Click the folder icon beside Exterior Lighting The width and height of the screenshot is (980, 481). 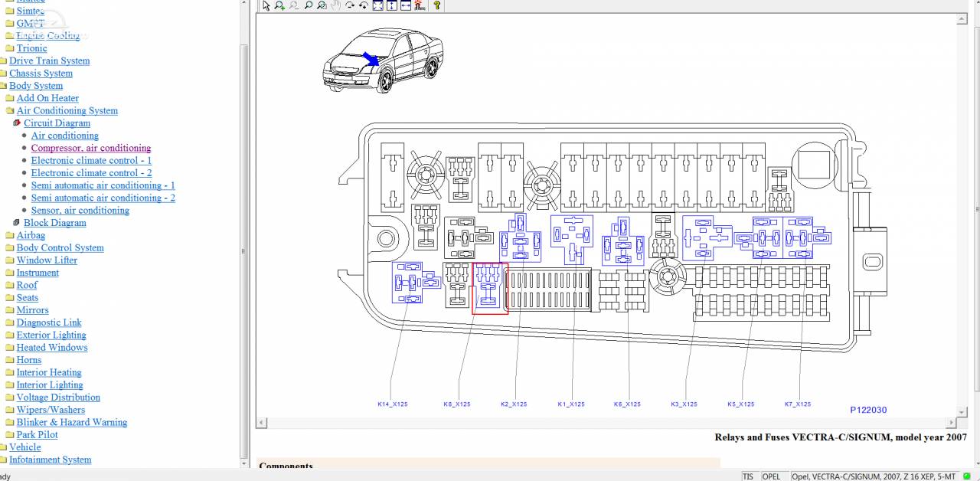10,335
